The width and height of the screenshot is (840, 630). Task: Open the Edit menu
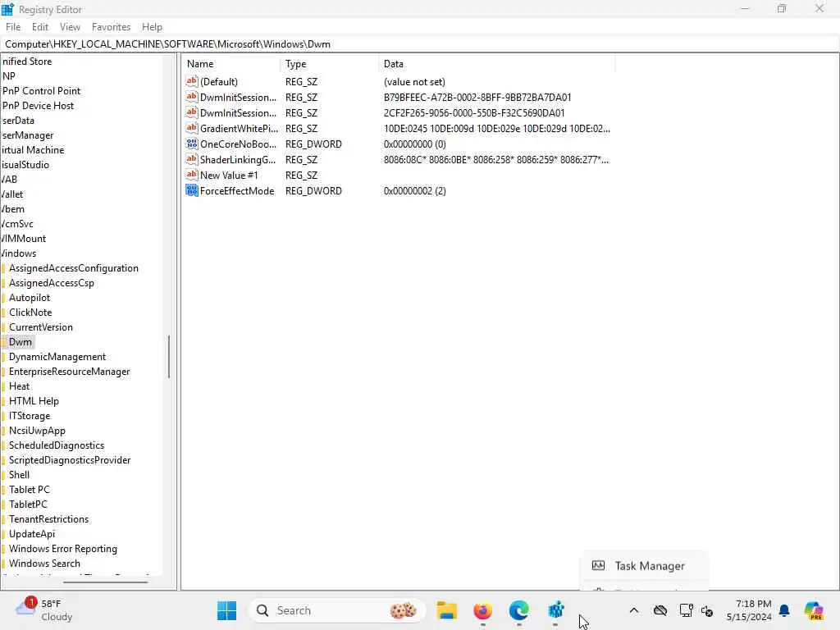(39, 27)
